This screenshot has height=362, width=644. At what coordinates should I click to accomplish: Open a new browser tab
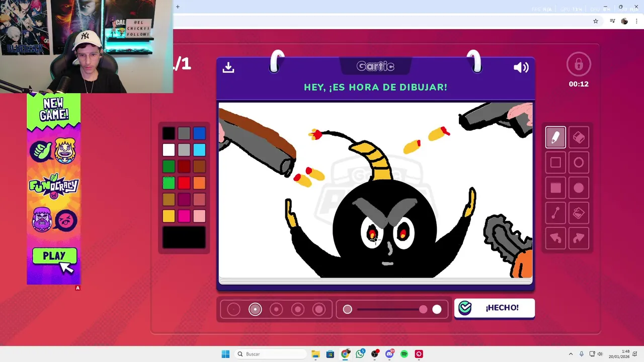[x=178, y=7]
